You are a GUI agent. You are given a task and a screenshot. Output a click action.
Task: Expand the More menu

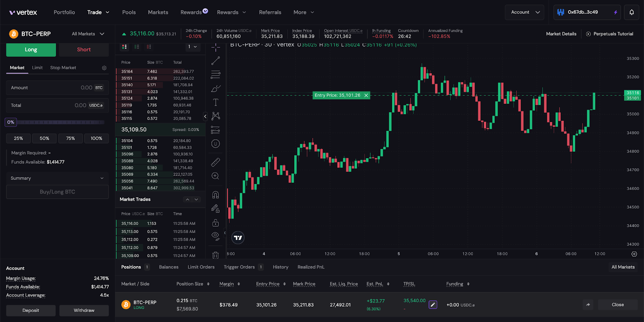click(304, 12)
